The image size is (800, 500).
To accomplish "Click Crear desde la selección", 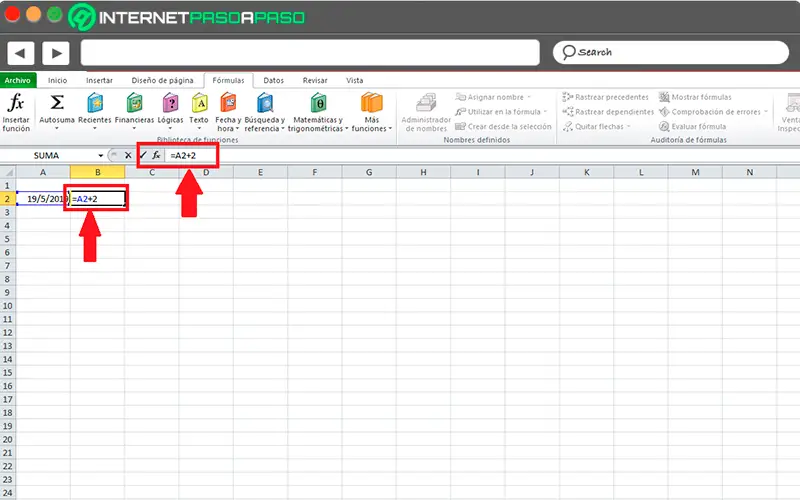I will pyautogui.click(x=503, y=127).
